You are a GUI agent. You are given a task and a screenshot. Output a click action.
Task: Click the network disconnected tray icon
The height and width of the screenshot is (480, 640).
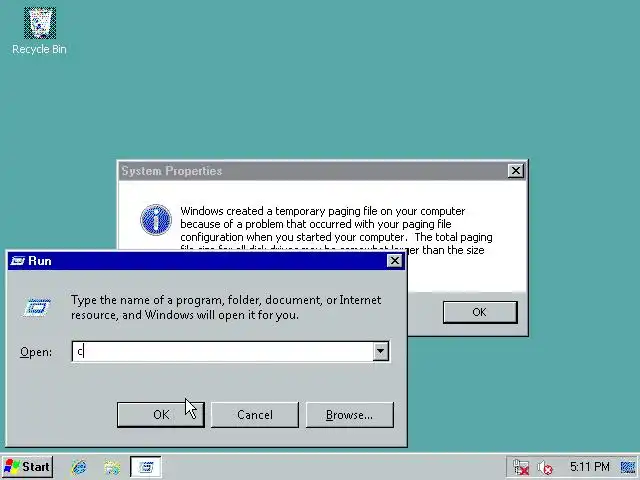pyautogui.click(x=521, y=467)
